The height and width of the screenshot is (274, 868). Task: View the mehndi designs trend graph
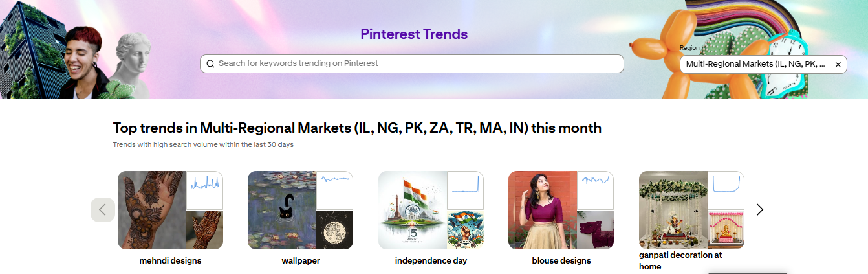(x=204, y=190)
